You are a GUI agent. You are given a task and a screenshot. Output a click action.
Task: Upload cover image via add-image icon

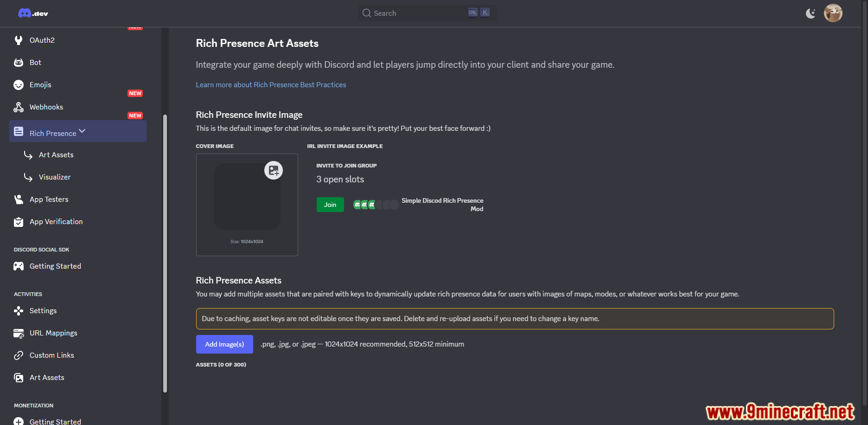tap(274, 170)
